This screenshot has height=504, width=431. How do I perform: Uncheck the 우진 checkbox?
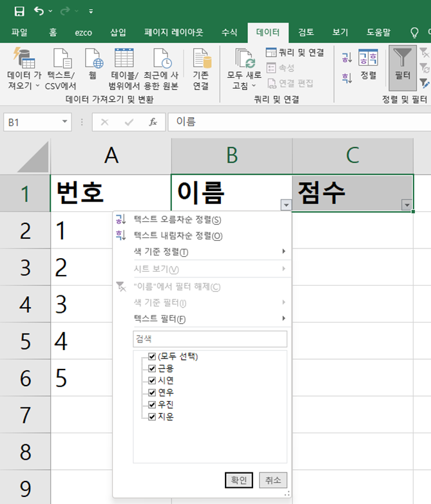tap(152, 404)
